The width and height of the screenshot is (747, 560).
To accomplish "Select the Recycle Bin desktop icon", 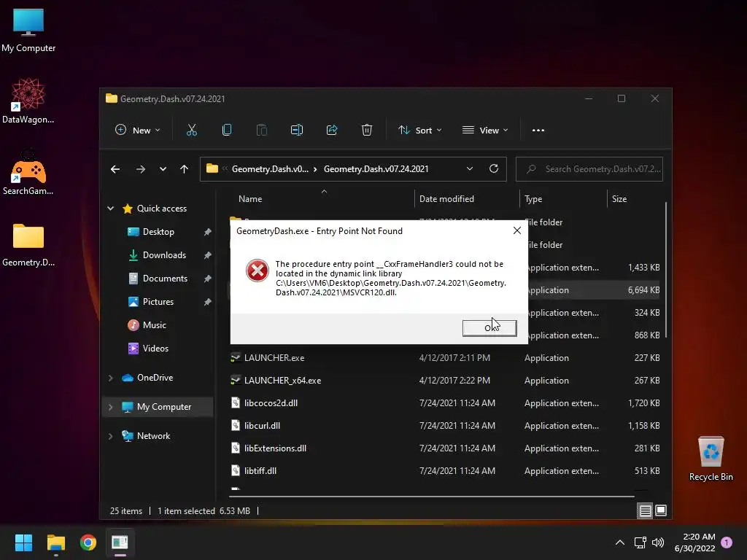I will 711,459.
